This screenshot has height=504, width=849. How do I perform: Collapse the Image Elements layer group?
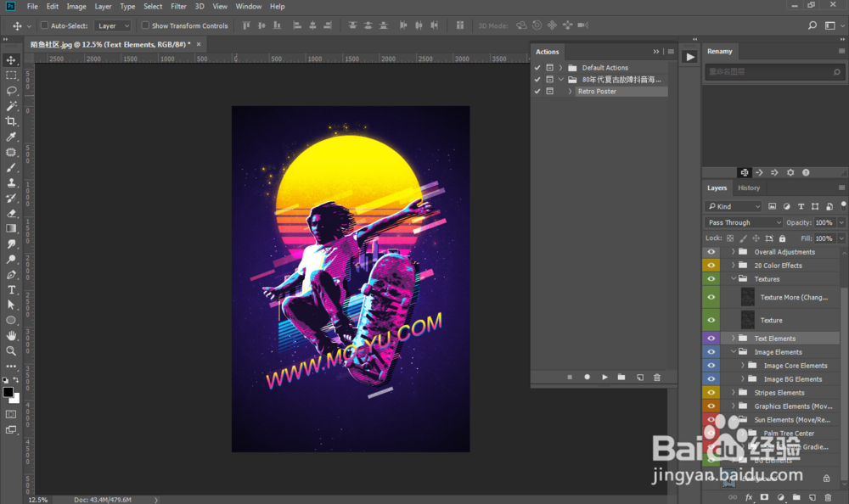[x=734, y=352]
